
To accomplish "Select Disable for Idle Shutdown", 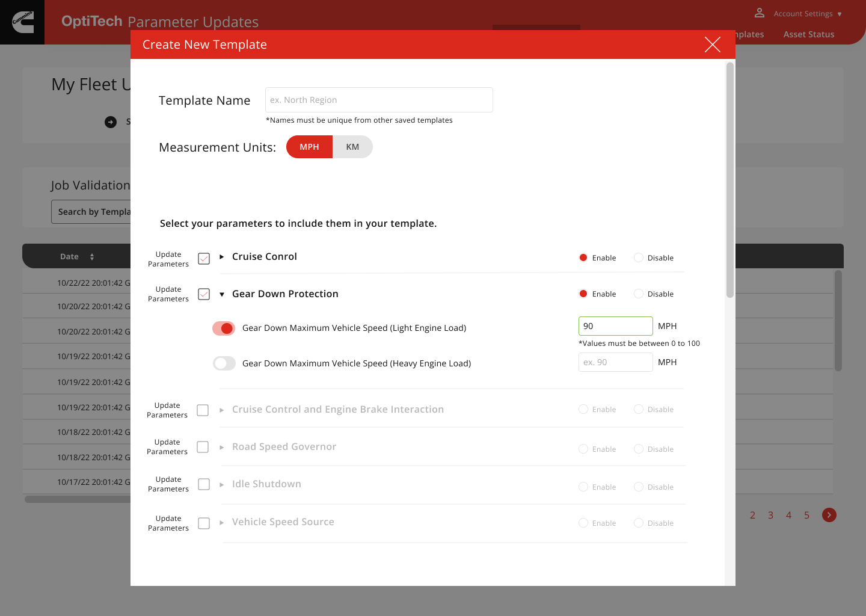I will click(x=639, y=487).
